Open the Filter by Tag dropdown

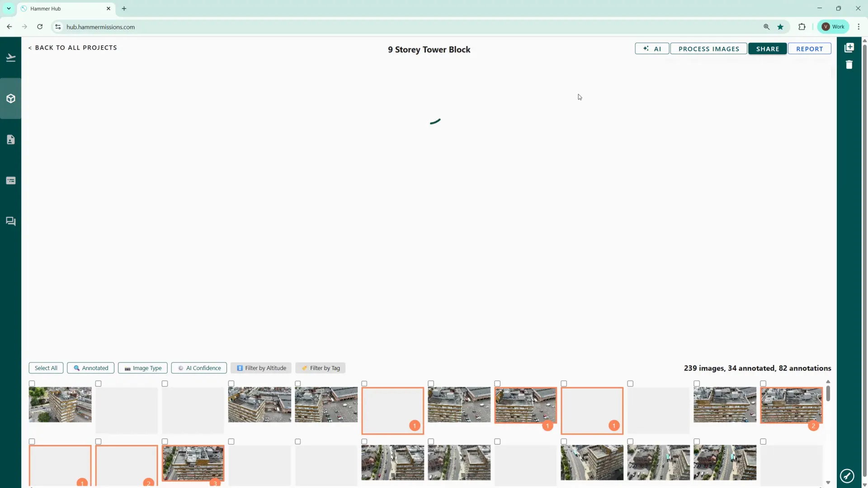pos(321,368)
